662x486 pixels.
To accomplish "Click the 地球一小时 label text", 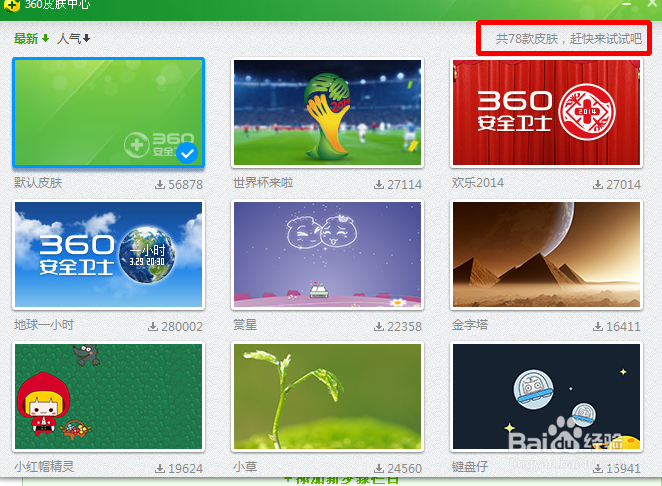I will [x=44, y=325].
